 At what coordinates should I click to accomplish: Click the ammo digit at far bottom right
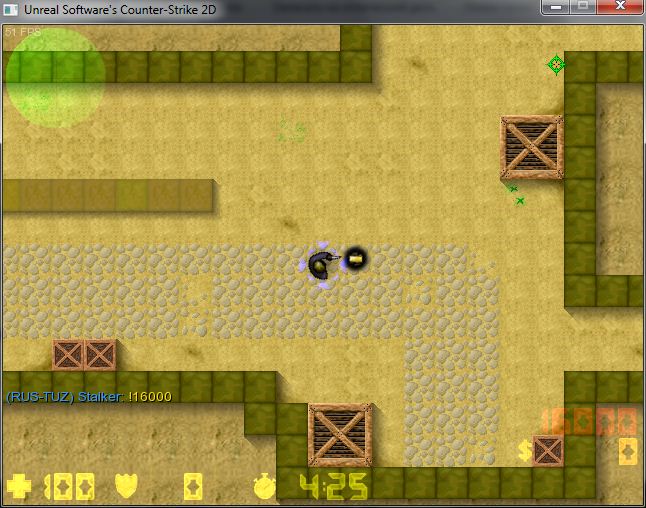click(x=628, y=452)
